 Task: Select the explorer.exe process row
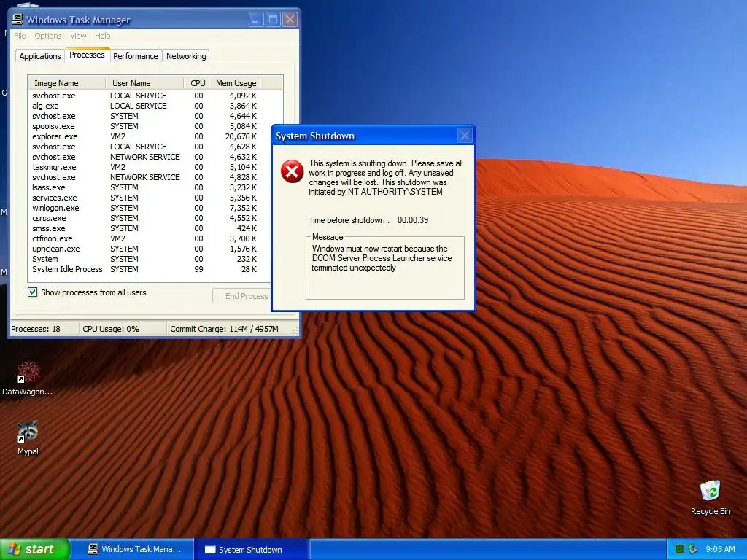pos(145,136)
